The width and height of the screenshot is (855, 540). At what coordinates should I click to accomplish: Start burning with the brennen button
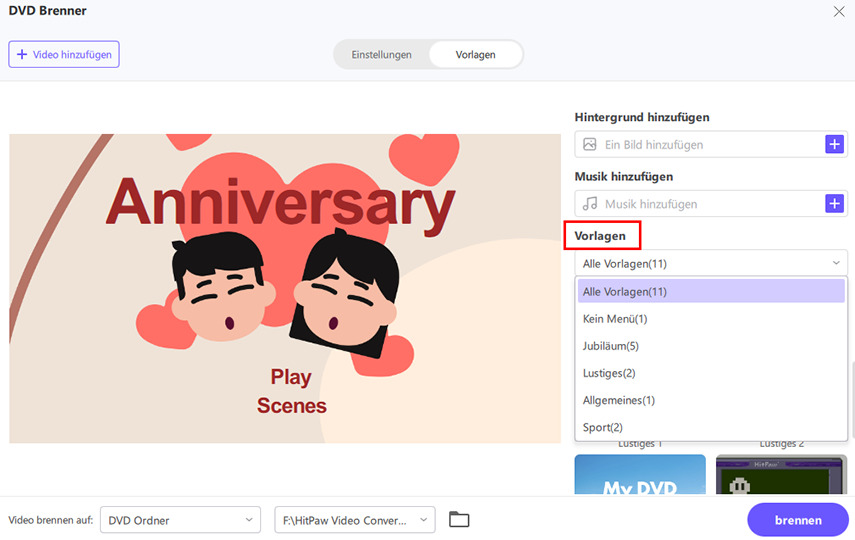(x=798, y=520)
